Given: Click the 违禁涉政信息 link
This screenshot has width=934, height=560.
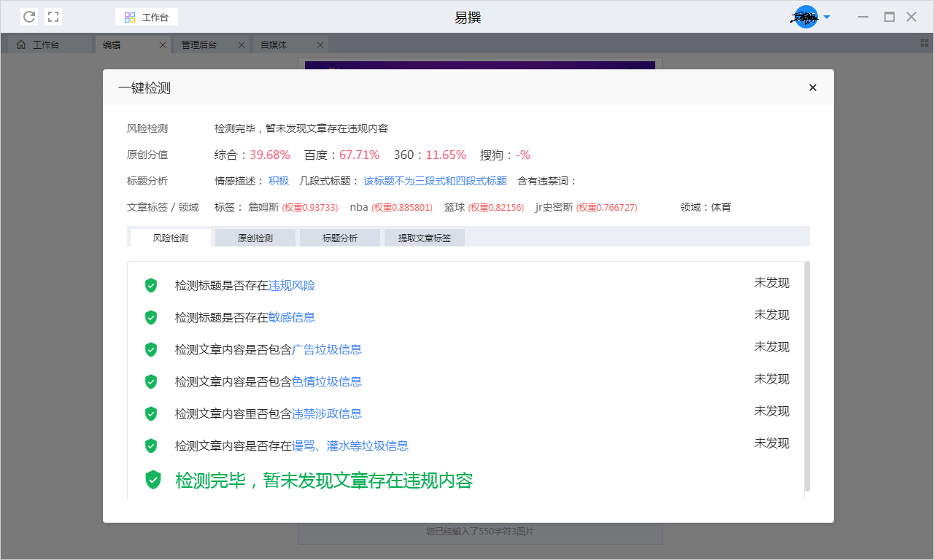Looking at the screenshot, I should pyautogui.click(x=326, y=413).
